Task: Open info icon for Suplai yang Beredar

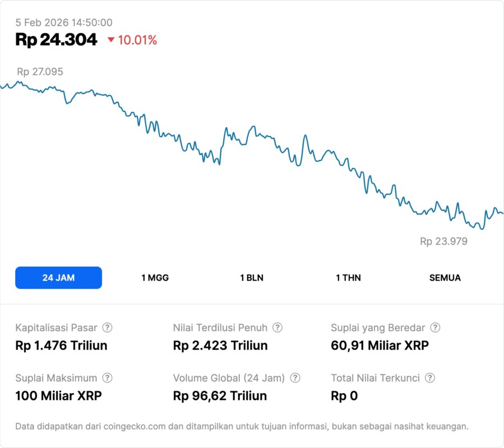Action: pyautogui.click(x=435, y=328)
